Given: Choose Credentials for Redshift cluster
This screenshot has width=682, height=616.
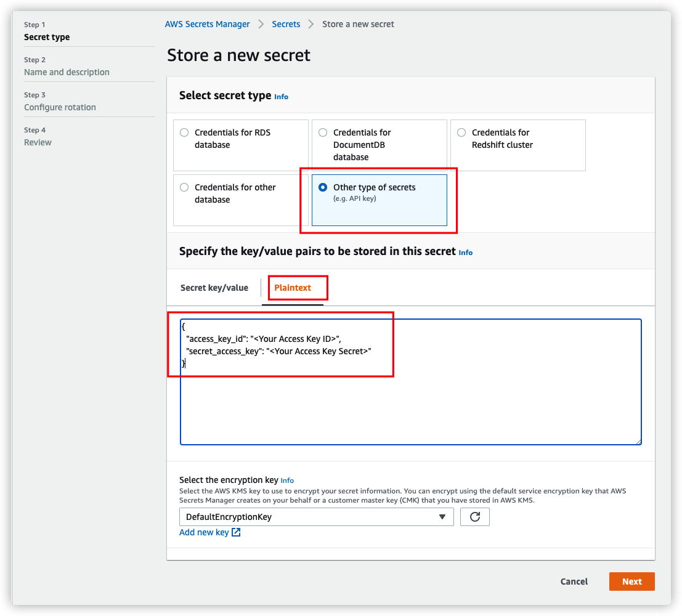Looking at the screenshot, I should click(461, 132).
